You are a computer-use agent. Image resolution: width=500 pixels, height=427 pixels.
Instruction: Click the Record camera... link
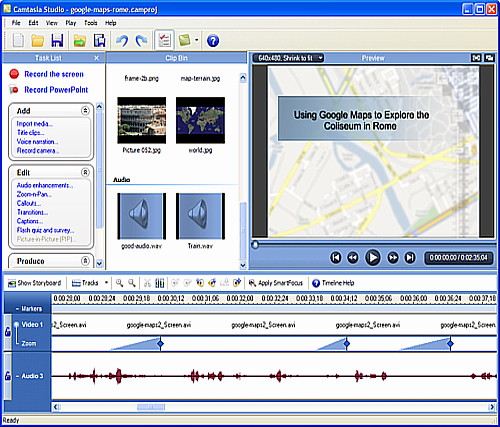click(x=38, y=151)
